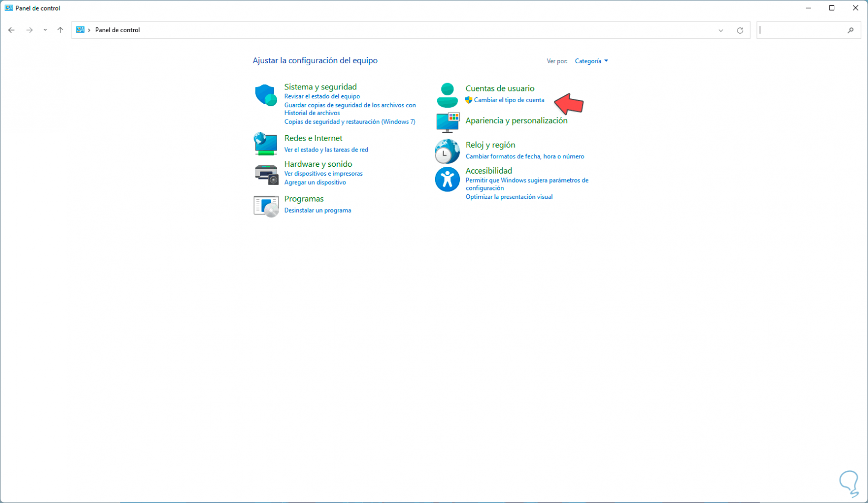Go back with the back arrow

pos(12,30)
